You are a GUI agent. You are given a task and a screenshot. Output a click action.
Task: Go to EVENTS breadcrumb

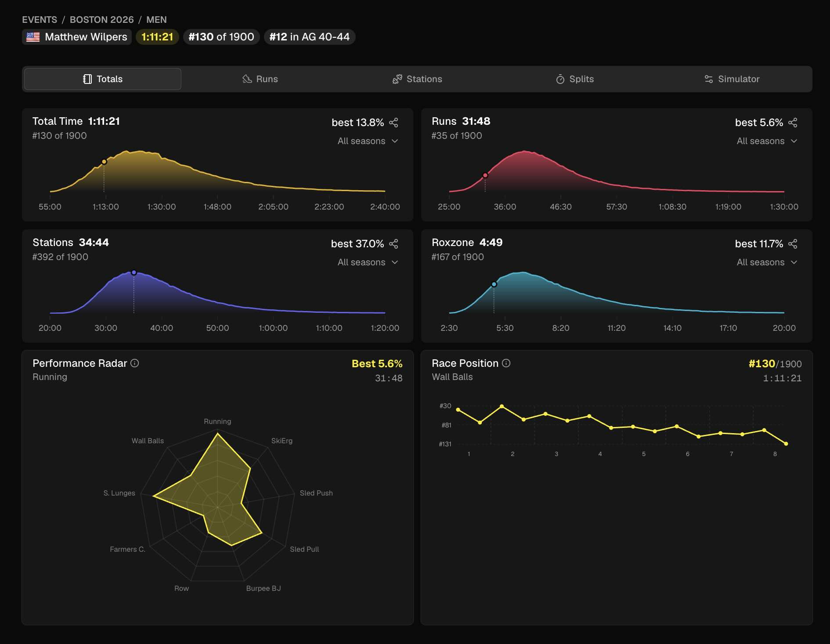[40, 20]
